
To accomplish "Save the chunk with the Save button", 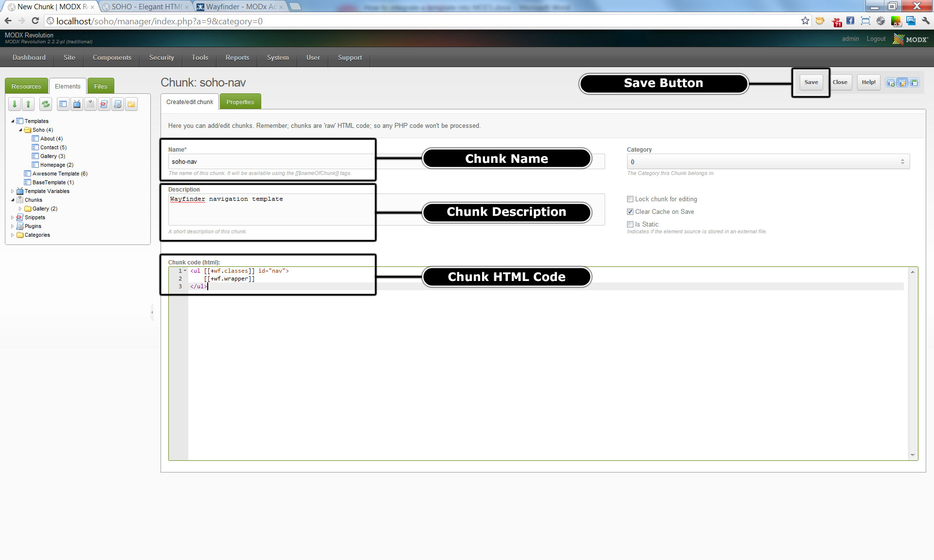I will click(811, 82).
